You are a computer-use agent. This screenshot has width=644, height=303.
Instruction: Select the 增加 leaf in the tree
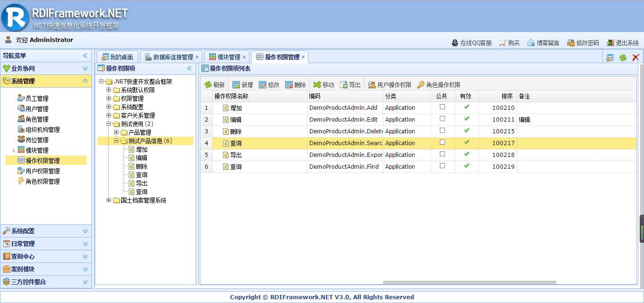(141, 149)
